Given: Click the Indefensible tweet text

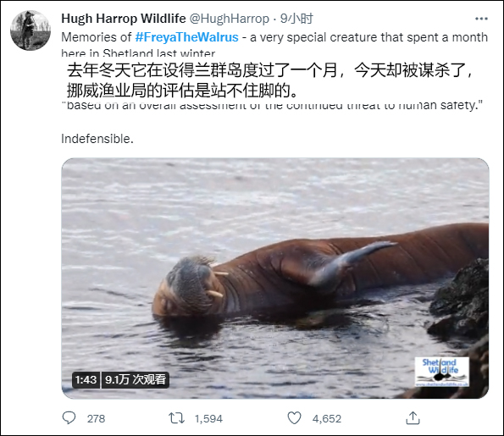Looking at the screenshot, I should coord(97,139).
